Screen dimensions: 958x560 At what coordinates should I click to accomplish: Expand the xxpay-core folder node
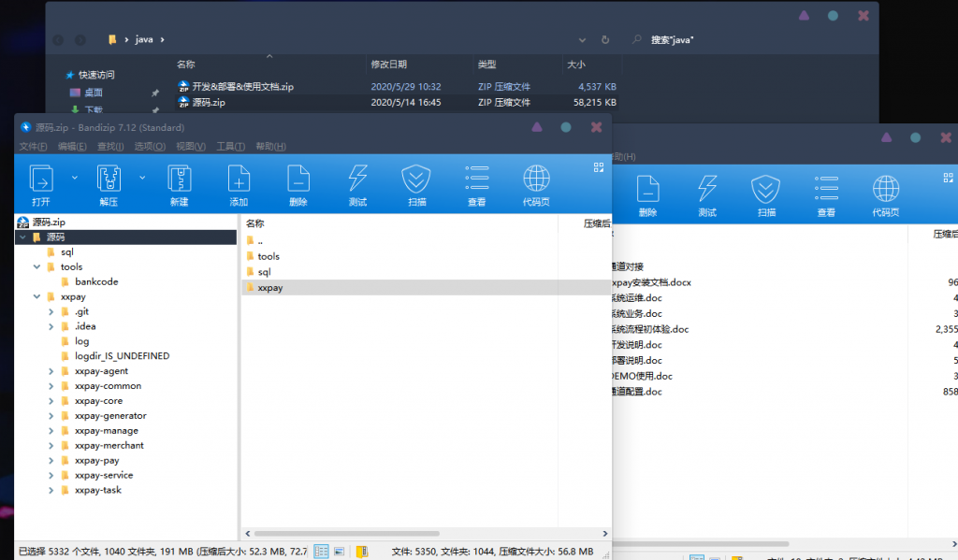click(51, 401)
